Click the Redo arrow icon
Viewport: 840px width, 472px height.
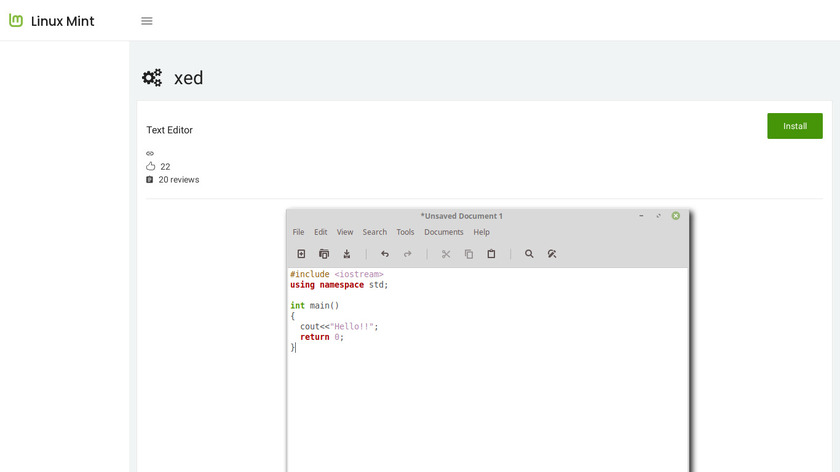click(x=408, y=254)
